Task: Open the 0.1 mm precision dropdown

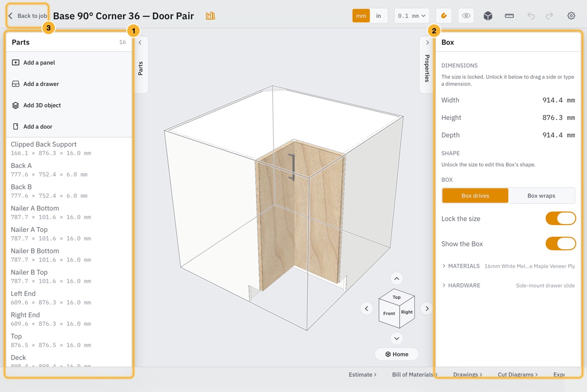Action: coord(411,16)
